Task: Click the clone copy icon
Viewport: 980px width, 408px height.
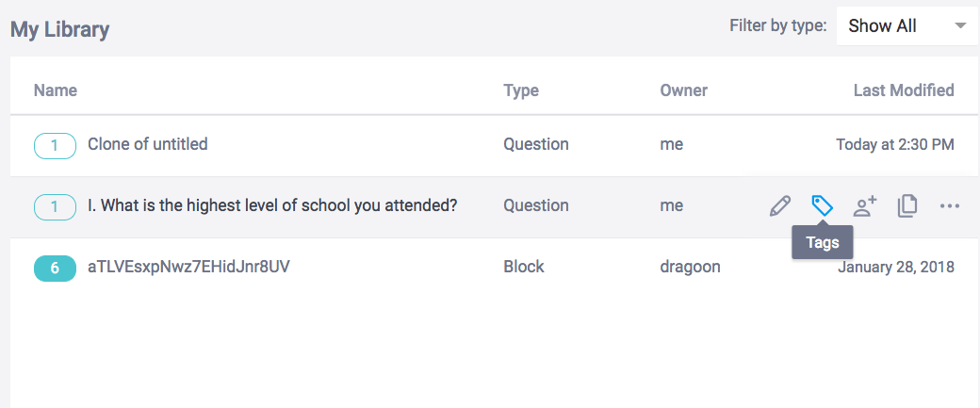Action: (907, 206)
